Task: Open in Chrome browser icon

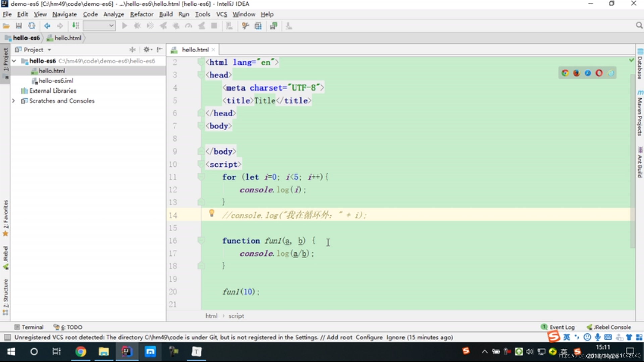Action: click(565, 73)
